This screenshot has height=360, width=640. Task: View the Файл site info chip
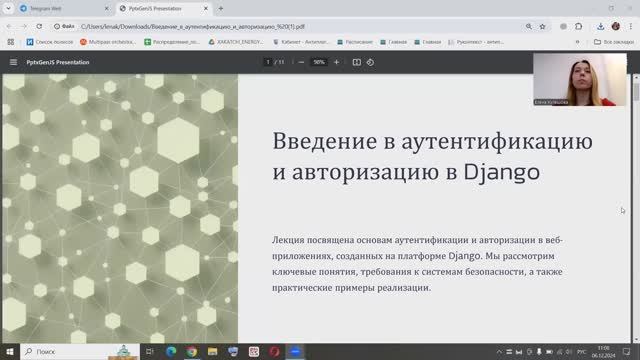coord(64,26)
